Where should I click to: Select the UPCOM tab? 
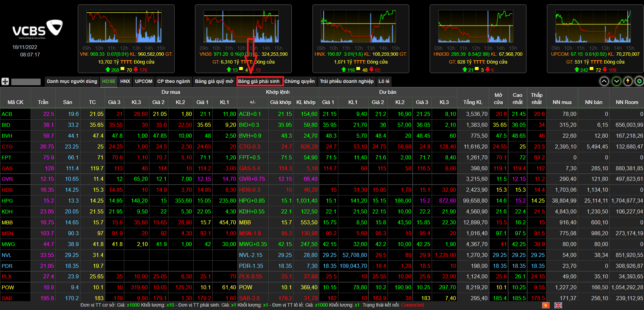pyautogui.click(x=144, y=81)
